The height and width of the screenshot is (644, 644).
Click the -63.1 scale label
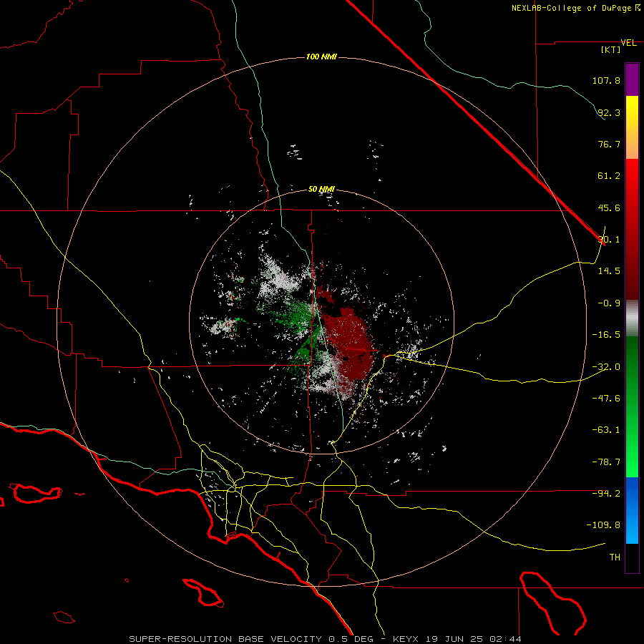tap(606, 430)
